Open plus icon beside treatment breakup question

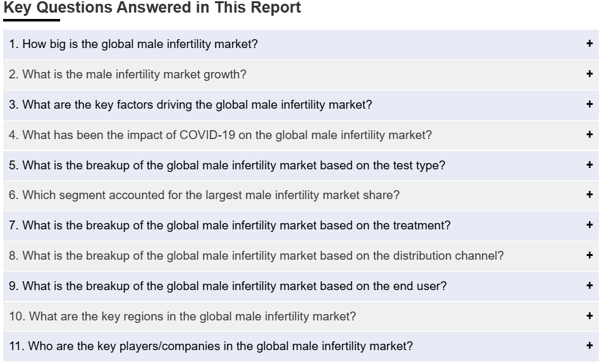click(x=589, y=225)
